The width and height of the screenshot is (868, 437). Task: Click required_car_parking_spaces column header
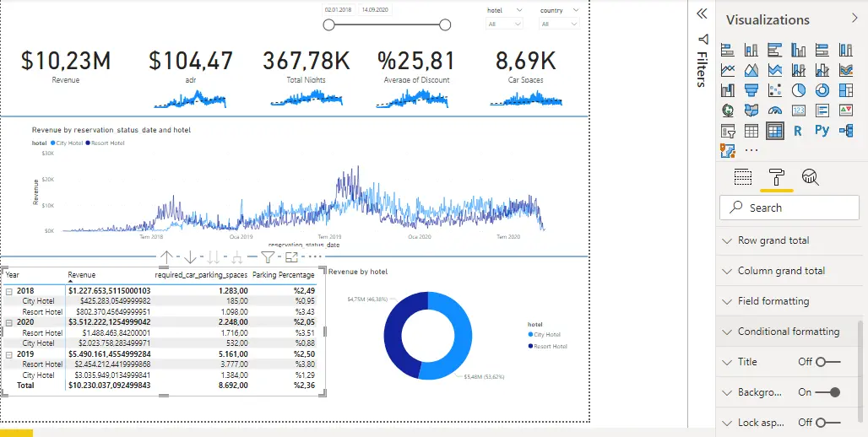[x=201, y=274]
